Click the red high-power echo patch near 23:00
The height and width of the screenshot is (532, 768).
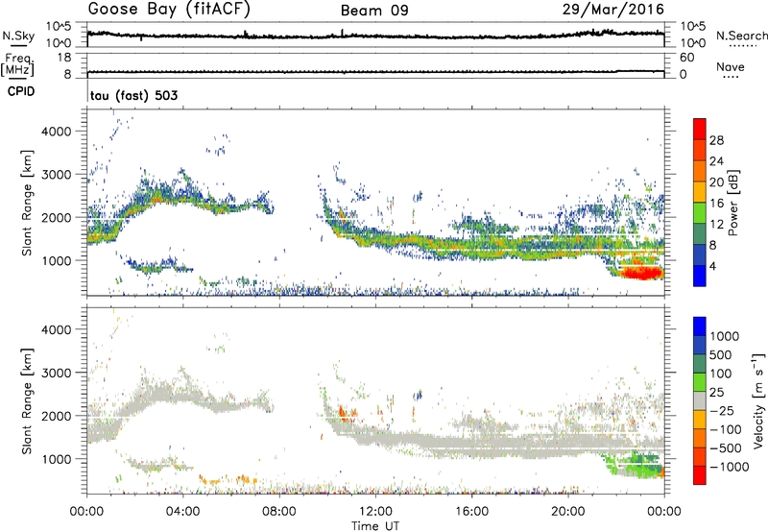point(641,272)
